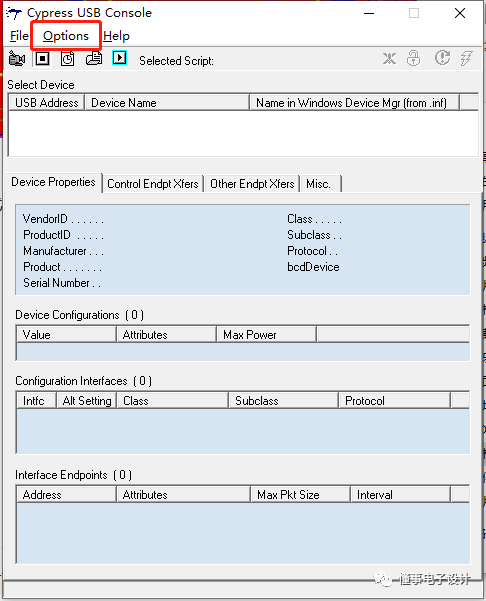This screenshot has width=486, height=601.
Task: Close the Cypress USB Console window
Action: click(x=460, y=13)
